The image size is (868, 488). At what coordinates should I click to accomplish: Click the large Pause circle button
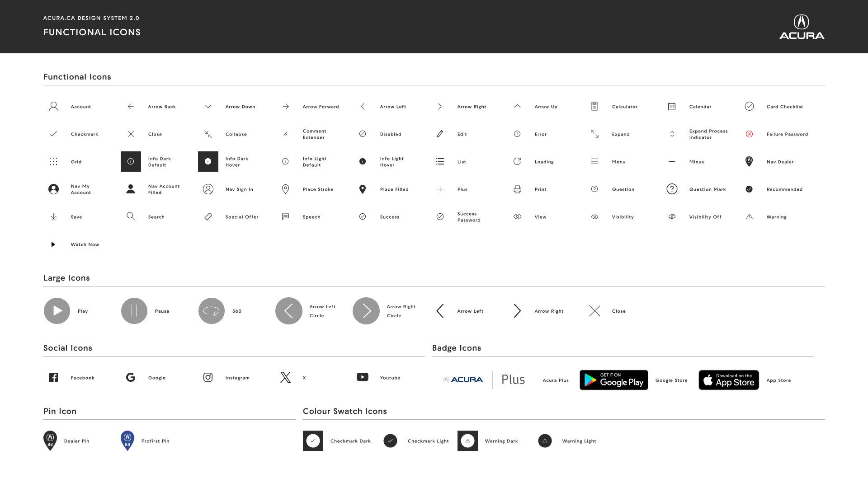coord(134,311)
